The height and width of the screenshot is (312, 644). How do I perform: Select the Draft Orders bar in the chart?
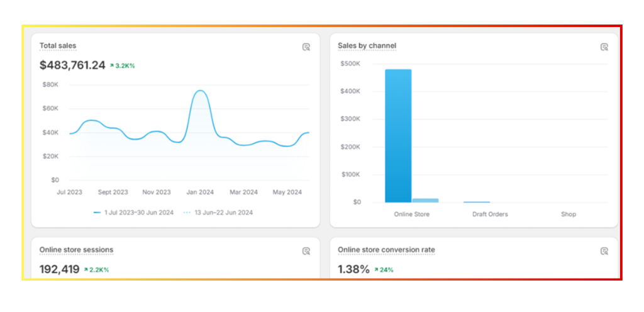pos(477,202)
